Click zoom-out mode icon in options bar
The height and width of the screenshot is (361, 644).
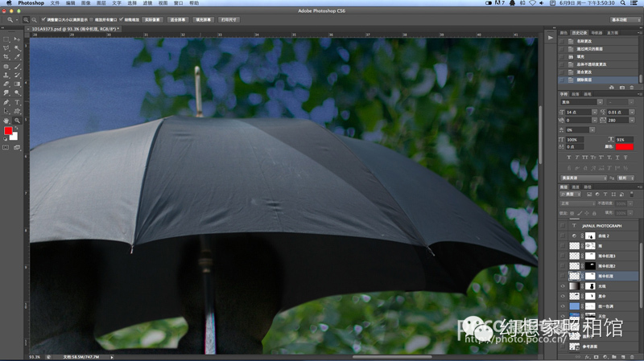[x=34, y=19]
